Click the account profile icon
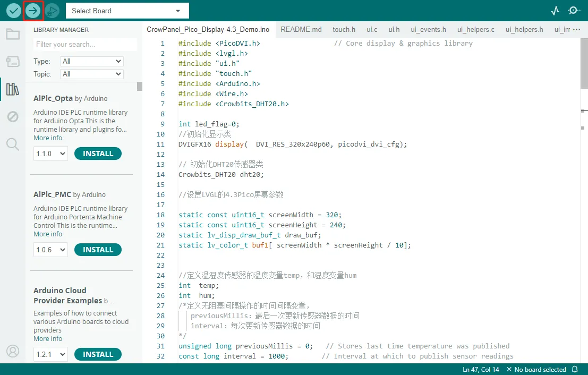The height and width of the screenshot is (375, 588). [x=13, y=351]
